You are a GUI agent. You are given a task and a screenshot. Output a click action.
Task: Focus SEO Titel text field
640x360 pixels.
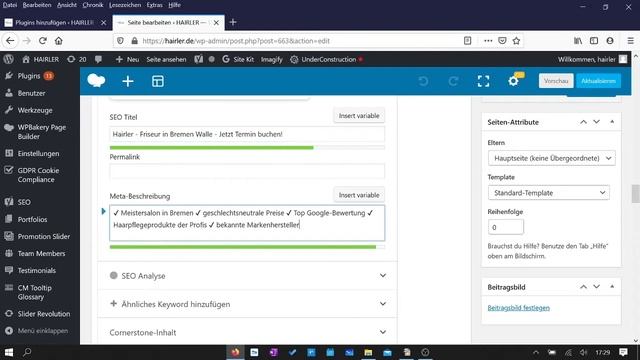[x=247, y=134]
